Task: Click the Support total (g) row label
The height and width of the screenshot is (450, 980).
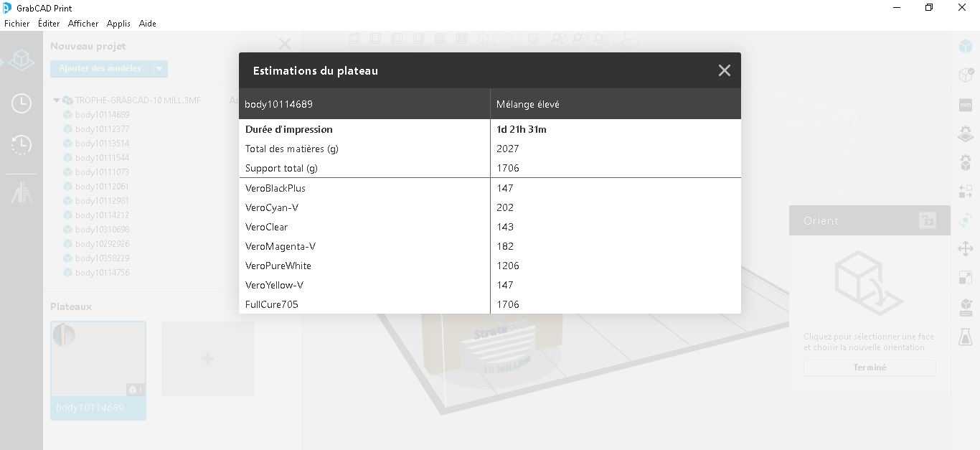Action: (281, 168)
